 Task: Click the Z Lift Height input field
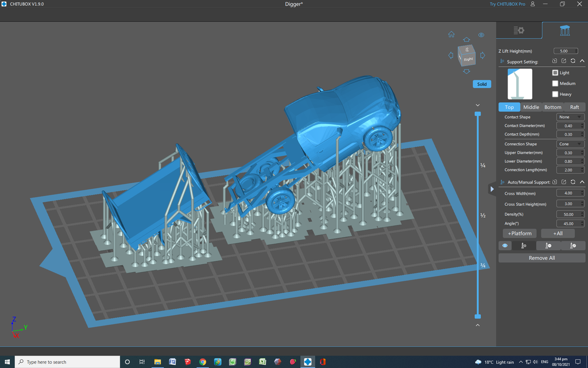pyautogui.click(x=565, y=51)
